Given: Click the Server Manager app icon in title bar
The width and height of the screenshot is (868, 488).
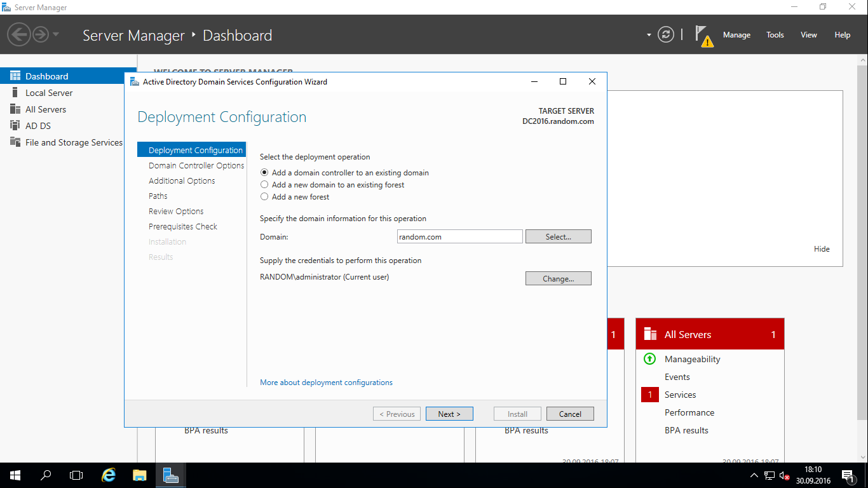Looking at the screenshot, I should (6, 7).
